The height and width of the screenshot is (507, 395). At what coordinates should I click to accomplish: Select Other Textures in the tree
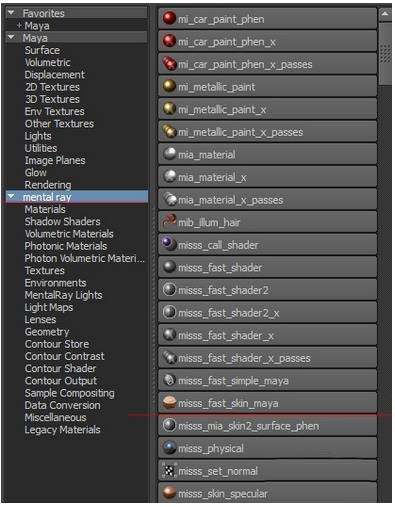click(x=59, y=124)
